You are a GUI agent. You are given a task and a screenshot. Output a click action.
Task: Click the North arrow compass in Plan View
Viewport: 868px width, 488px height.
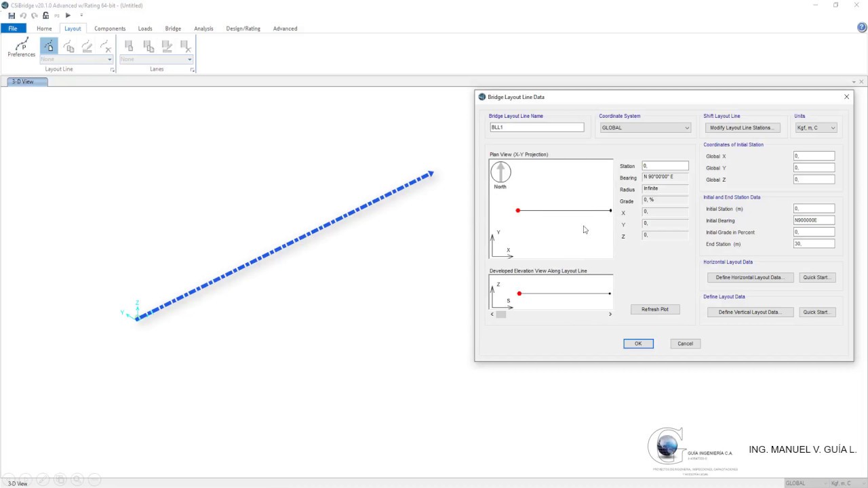point(500,172)
